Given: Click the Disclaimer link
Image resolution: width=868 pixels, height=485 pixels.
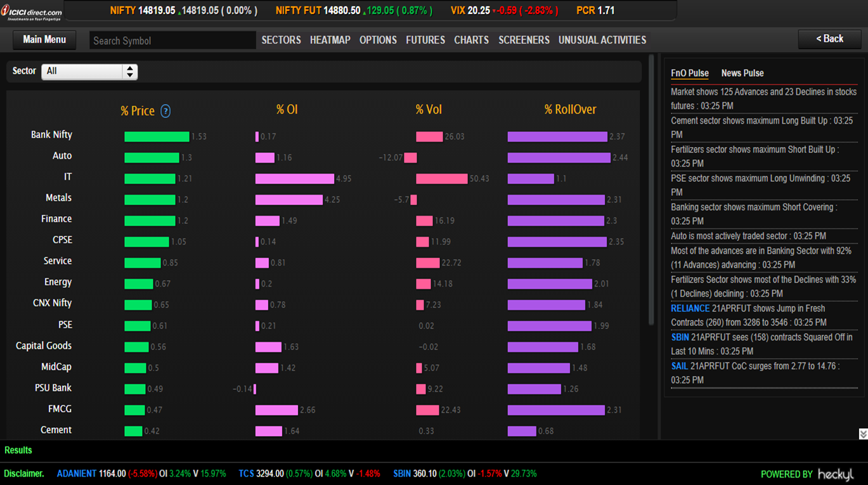Looking at the screenshot, I should pos(24,474).
